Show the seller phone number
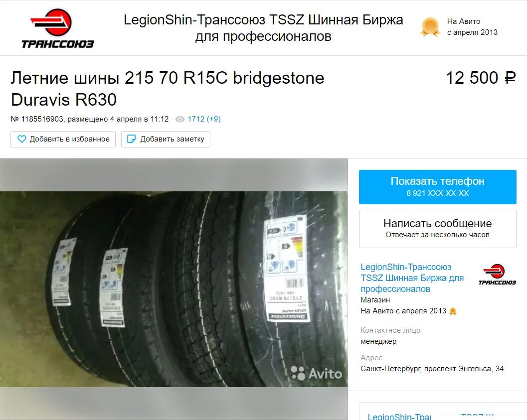The height and width of the screenshot is (420, 527). (x=438, y=187)
